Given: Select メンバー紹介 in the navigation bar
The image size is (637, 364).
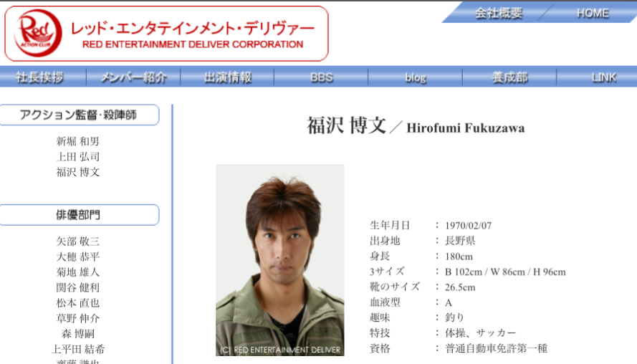Looking at the screenshot, I should [x=134, y=77].
